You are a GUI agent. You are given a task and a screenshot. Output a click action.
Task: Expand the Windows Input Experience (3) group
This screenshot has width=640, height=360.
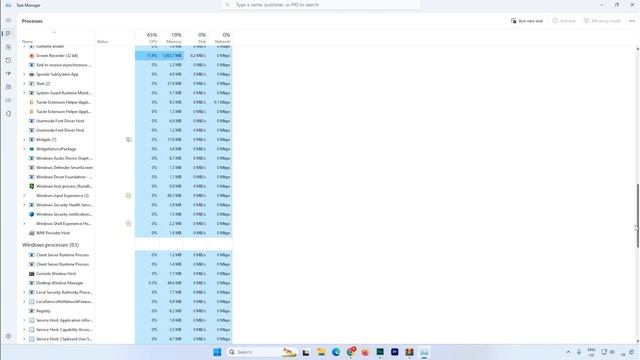coord(24,196)
